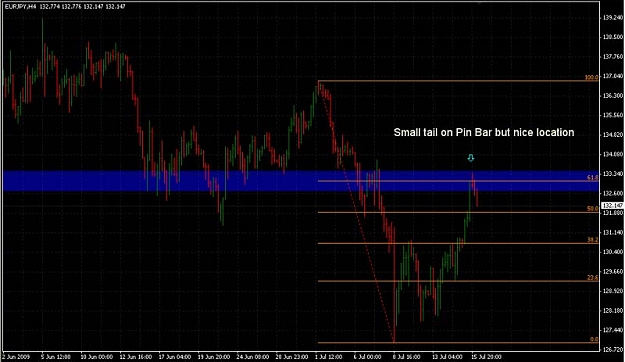Click the '13 Jul 04:00' time axis label
Image resolution: width=625 pixels, height=362 pixels.
click(x=448, y=357)
